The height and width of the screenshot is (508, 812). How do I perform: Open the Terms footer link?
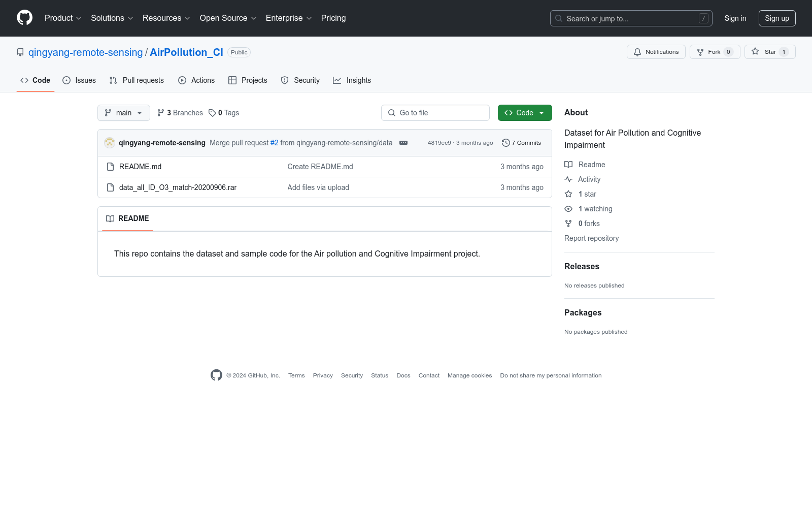click(296, 375)
